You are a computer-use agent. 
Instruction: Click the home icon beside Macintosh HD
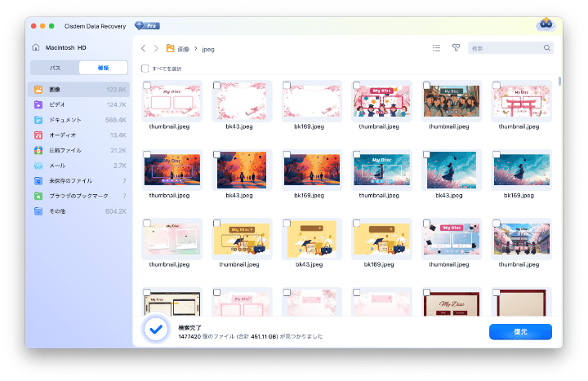point(34,48)
